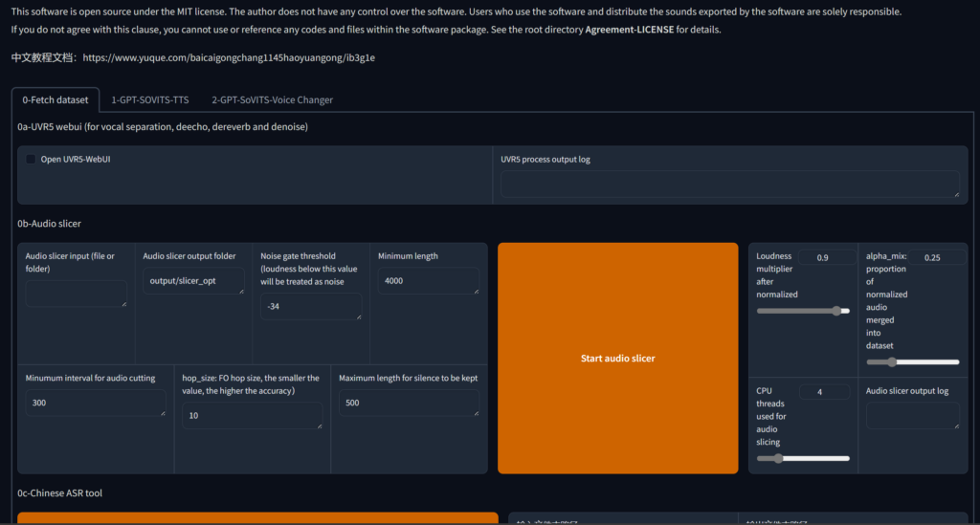Focus the Audio slicer output folder field
Image resolution: width=980 pixels, height=525 pixels.
tap(193, 281)
